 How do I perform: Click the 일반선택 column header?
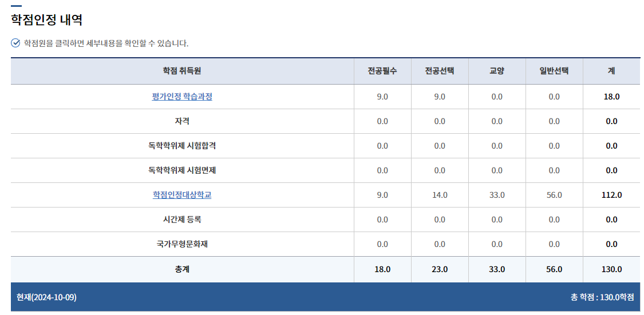coord(554,71)
